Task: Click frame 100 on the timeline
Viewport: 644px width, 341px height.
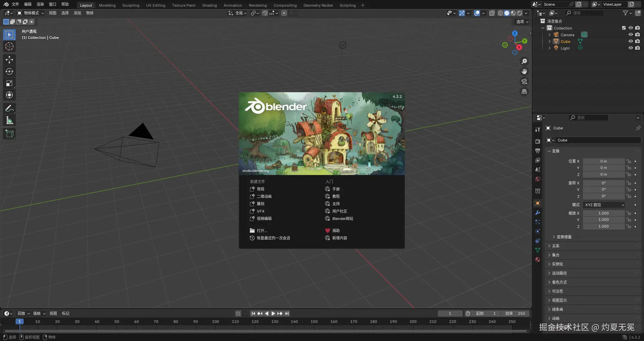Action: (215, 322)
